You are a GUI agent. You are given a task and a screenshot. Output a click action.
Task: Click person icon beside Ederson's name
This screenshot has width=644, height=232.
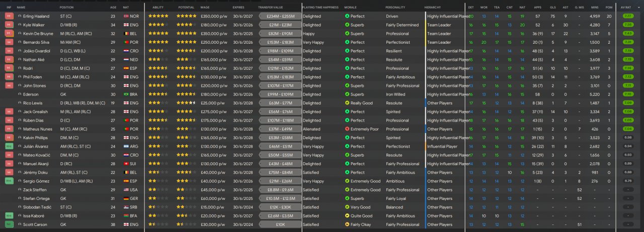tap(20, 94)
